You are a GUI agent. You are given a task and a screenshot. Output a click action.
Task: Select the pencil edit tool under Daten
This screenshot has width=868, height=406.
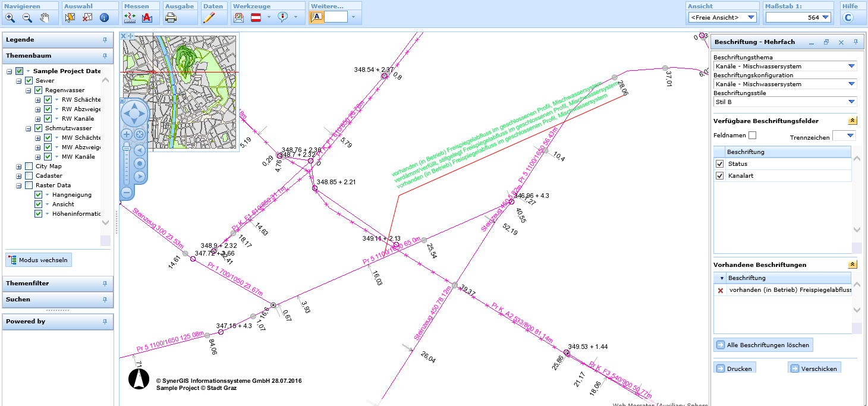point(208,18)
